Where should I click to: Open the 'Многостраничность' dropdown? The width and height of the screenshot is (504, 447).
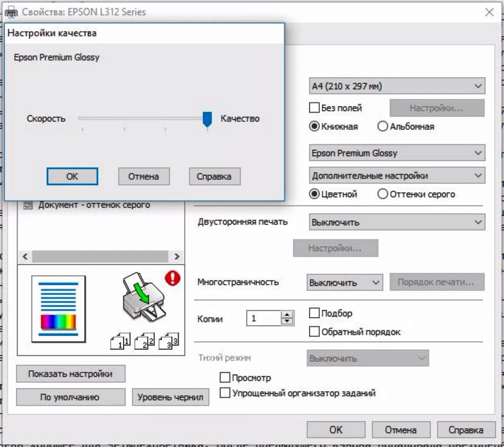click(345, 283)
